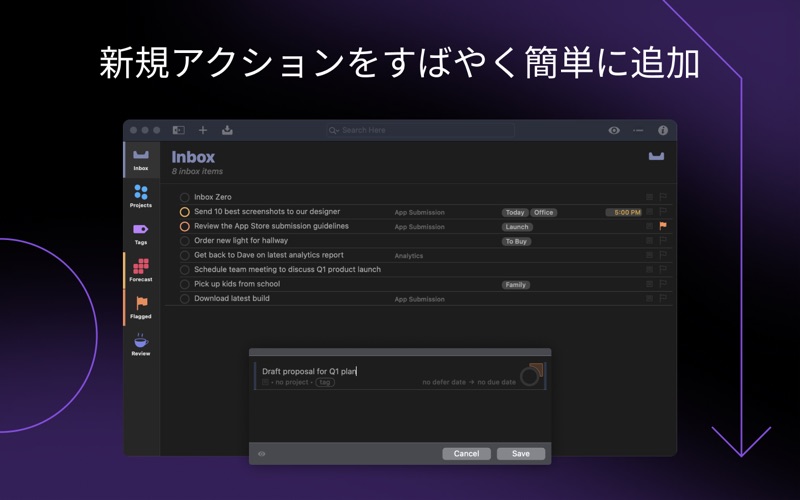Set the no defer date field

444,382
